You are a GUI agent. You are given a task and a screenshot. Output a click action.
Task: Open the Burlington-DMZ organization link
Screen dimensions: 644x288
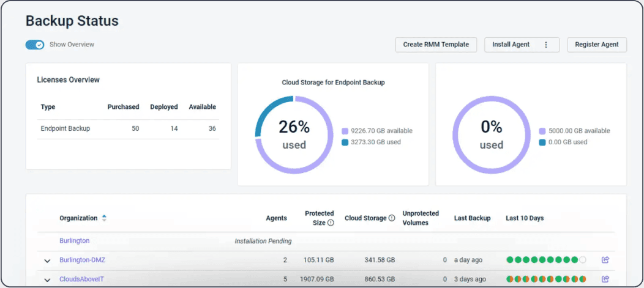[x=82, y=260]
